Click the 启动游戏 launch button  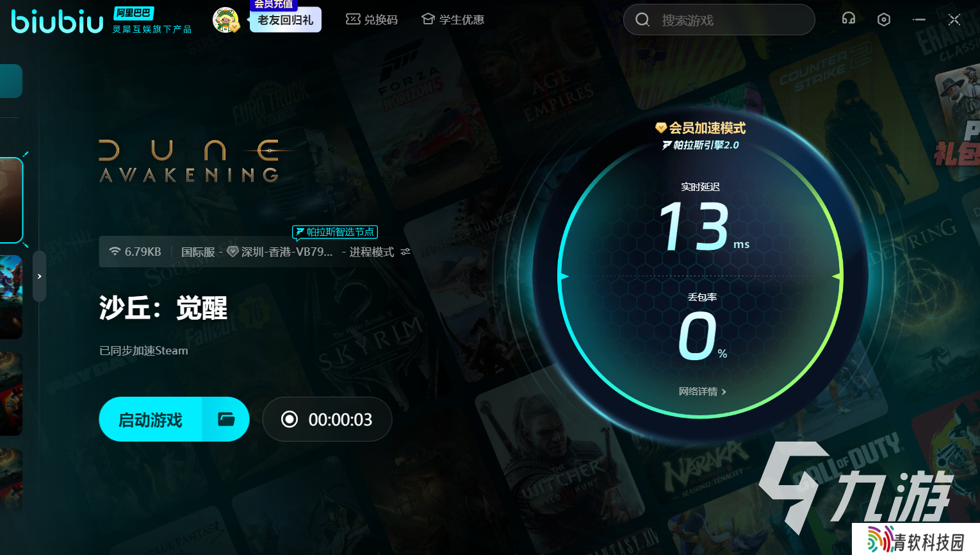tap(151, 420)
